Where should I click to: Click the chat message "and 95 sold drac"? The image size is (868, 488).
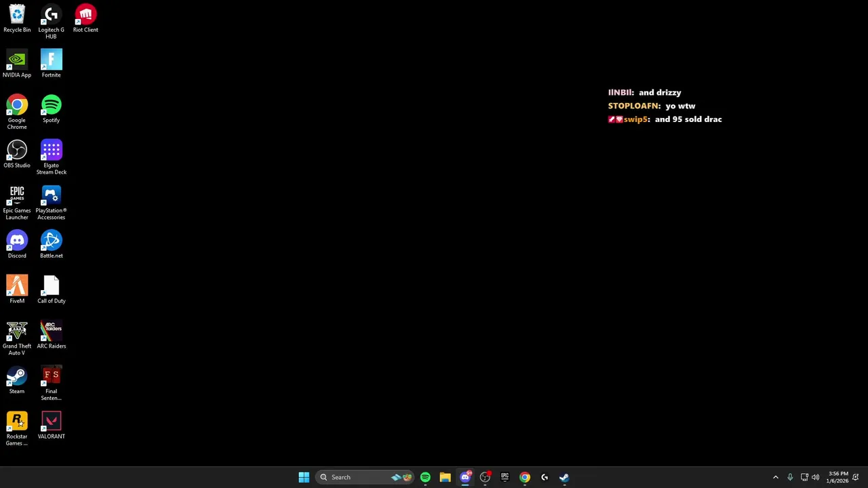(x=688, y=119)
